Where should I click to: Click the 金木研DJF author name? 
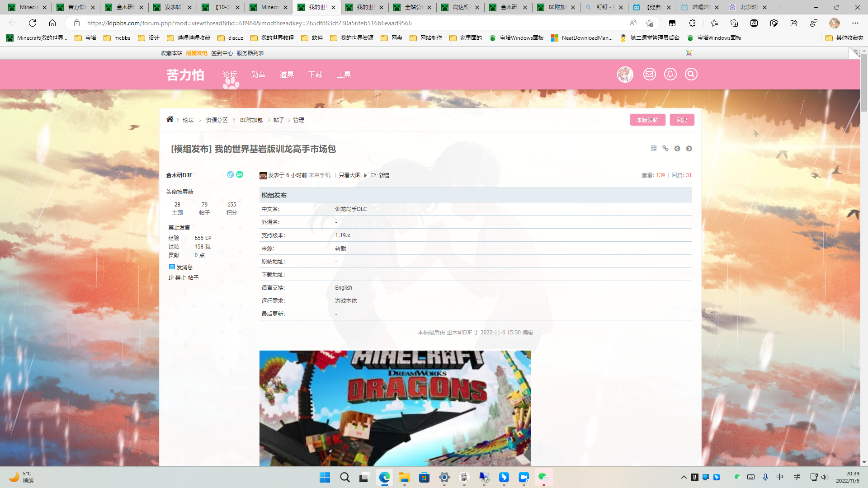[x=179, y=175]
